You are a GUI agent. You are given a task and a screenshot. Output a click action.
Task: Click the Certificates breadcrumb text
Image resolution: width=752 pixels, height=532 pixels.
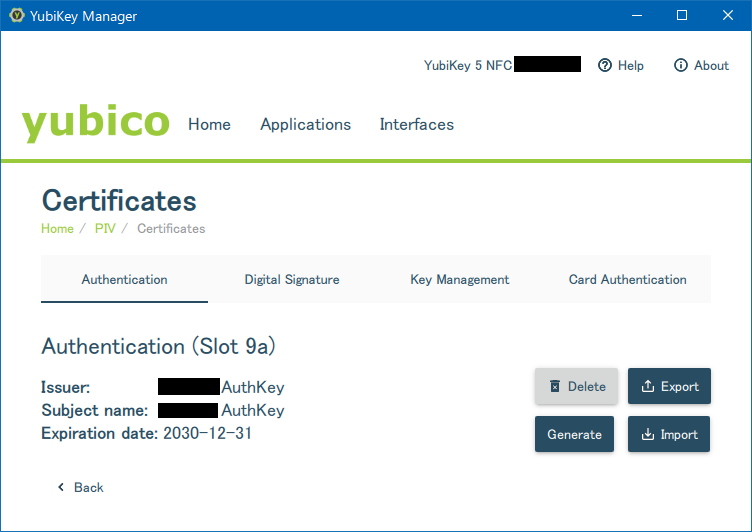coord(171,228)
